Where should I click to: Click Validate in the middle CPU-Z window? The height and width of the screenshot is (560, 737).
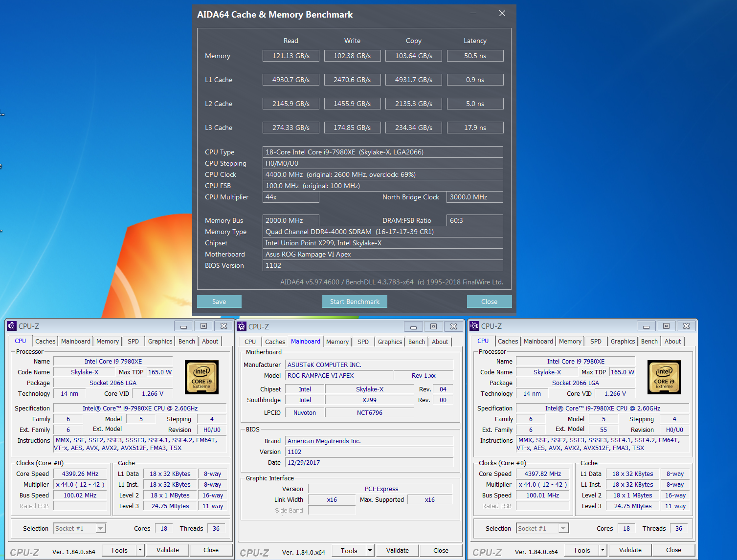(397, 551)
